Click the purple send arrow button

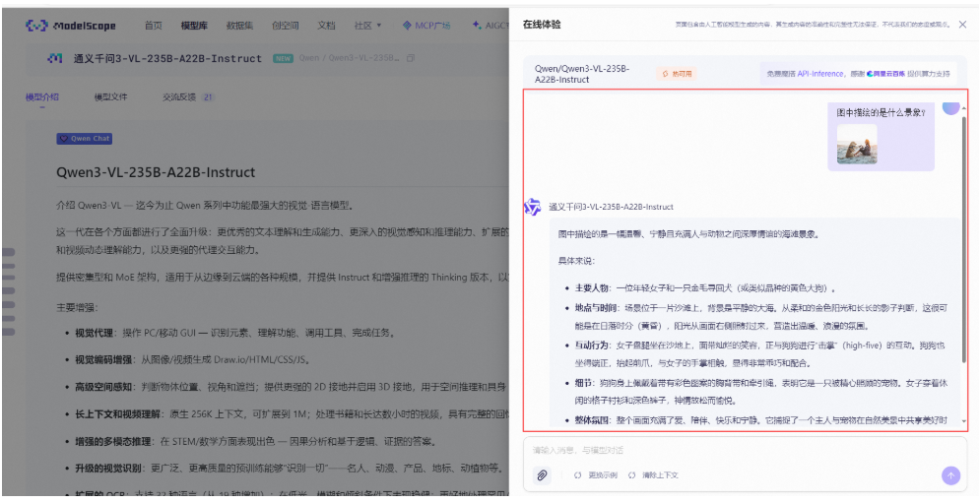pos(950,475)
